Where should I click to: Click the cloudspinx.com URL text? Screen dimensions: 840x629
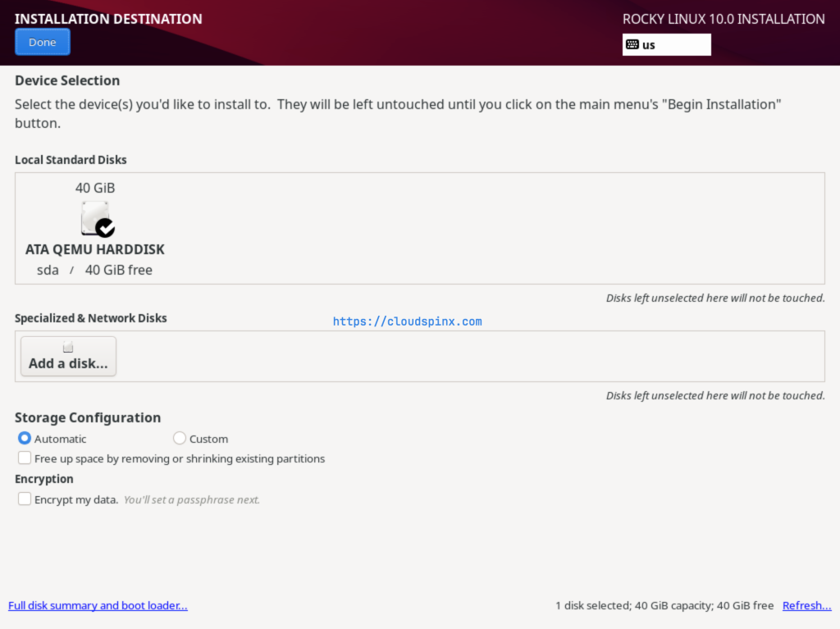[407, 321]
